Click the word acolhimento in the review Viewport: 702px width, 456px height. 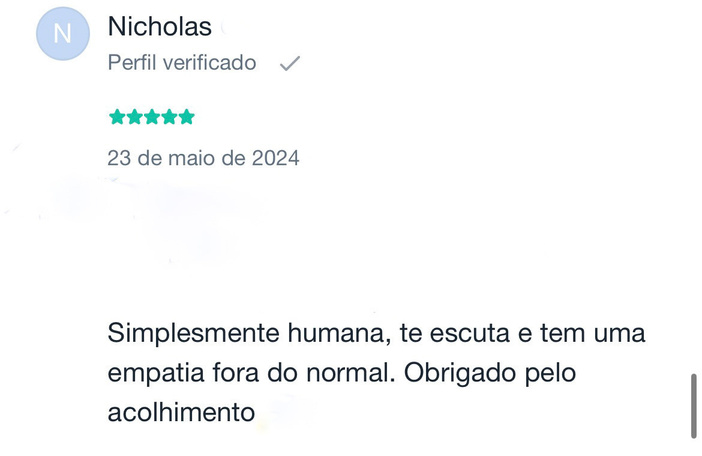[x=181, y=412]
